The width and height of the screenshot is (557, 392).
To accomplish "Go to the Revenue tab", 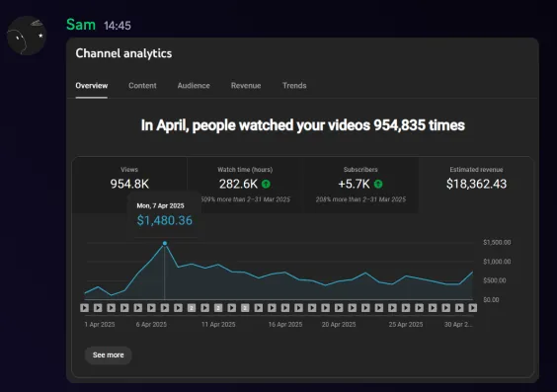I will pos(246,86).
